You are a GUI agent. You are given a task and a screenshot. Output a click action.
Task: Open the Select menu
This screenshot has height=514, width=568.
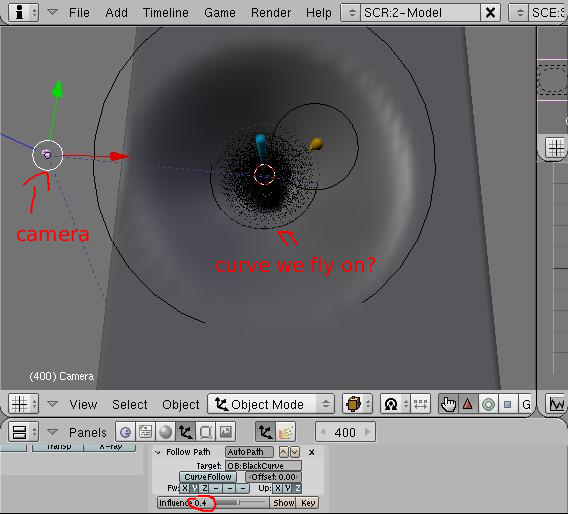point(130,404)
